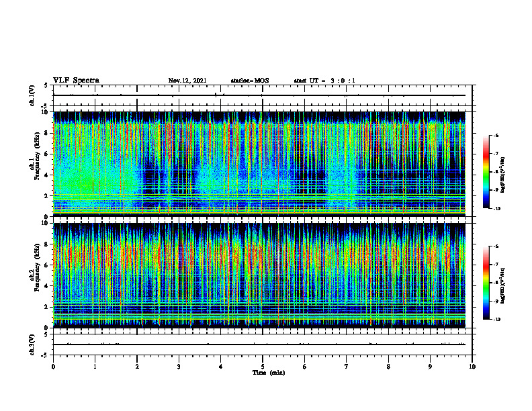Click the ch.1 spectrogram panel
This screenshot has height=411, width=532.
pyautogui.click(x=259, y=164)
